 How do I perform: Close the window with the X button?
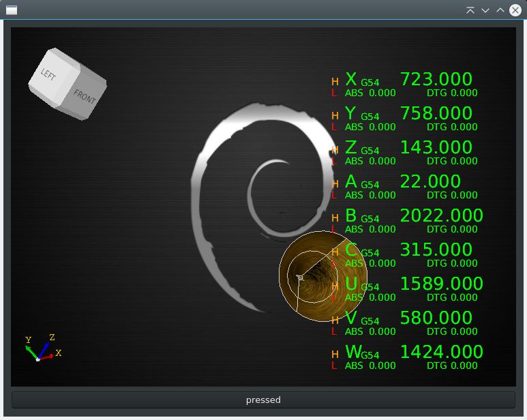pyautogui.click(x=515, y=10)
